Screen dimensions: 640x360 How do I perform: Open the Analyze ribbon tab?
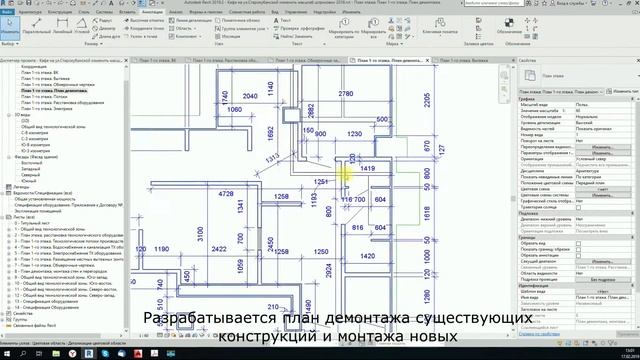tap(176, 12)
